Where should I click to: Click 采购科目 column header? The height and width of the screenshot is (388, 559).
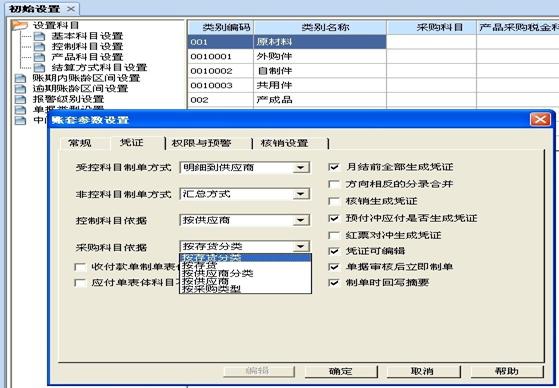(431, 27)
